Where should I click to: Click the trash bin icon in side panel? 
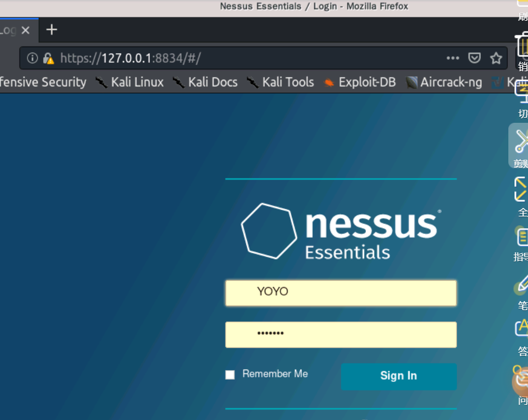coord(522,45)
